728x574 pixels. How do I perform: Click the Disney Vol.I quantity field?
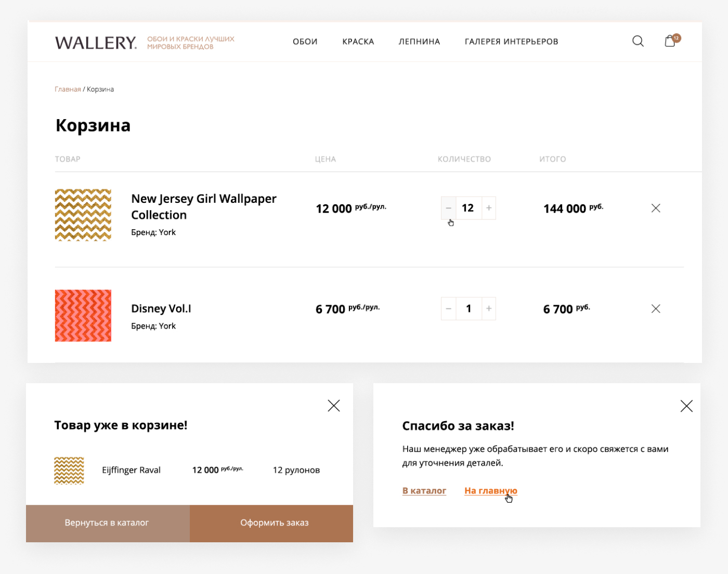click(469, 309)
